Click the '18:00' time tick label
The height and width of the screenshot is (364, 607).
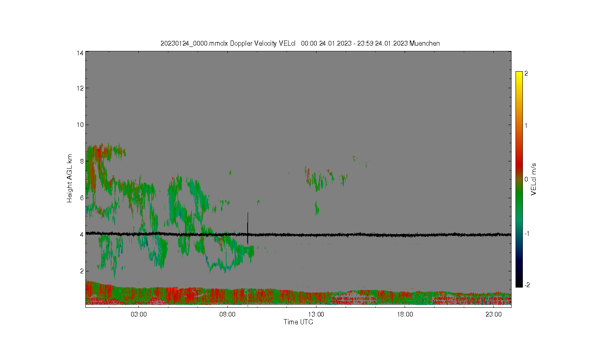tap(405, 315)
